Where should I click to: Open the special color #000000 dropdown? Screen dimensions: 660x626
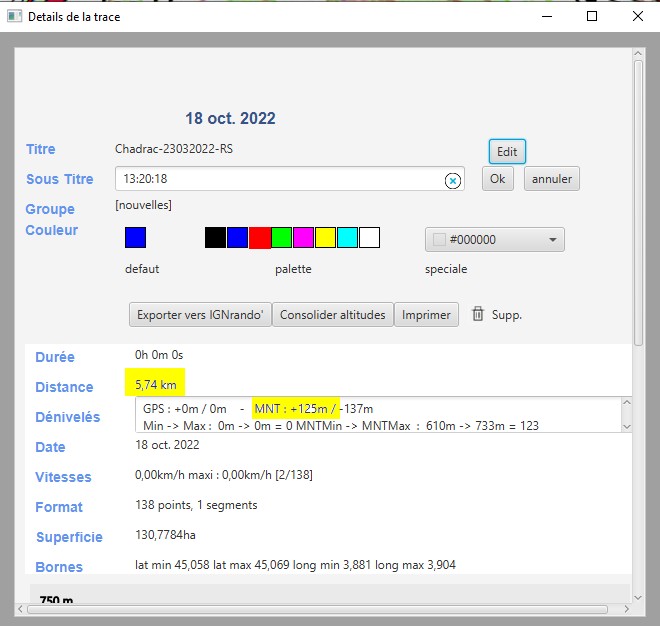pos(494,240)
